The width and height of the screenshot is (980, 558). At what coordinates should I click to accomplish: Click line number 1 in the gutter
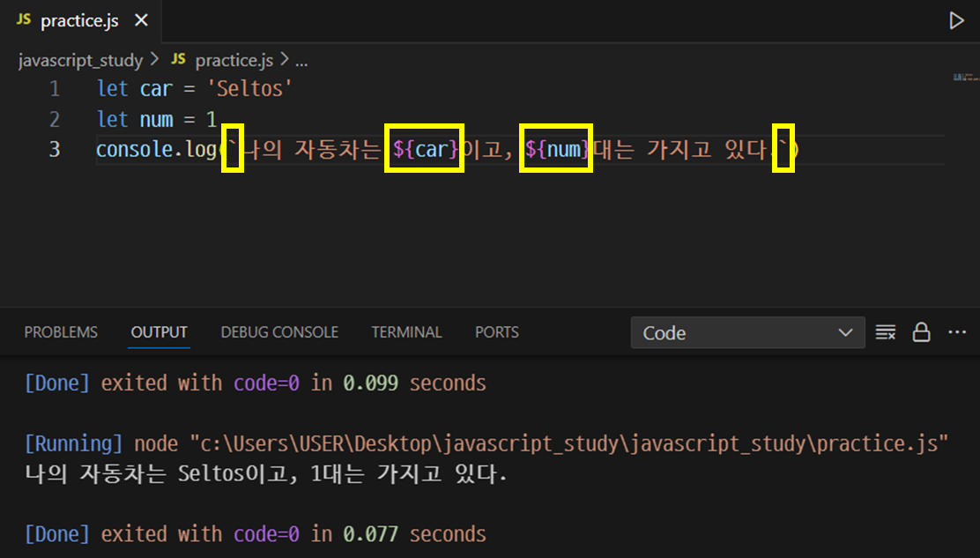[55, 89]
